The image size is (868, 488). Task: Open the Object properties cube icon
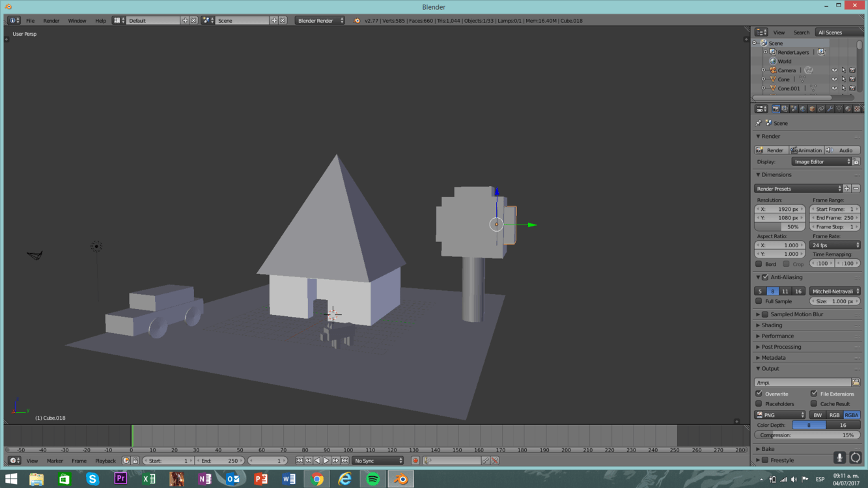812,109
